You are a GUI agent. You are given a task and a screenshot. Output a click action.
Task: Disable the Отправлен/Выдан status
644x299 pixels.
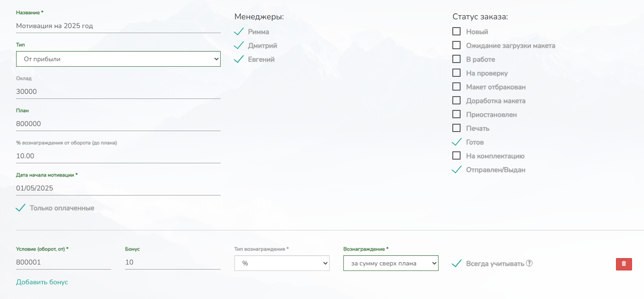(456, 170)
